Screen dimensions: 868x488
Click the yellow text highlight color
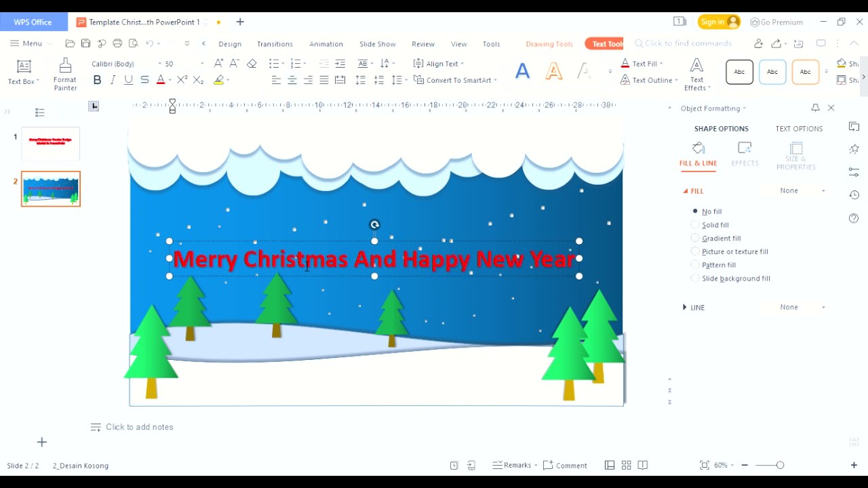[218, 80]
